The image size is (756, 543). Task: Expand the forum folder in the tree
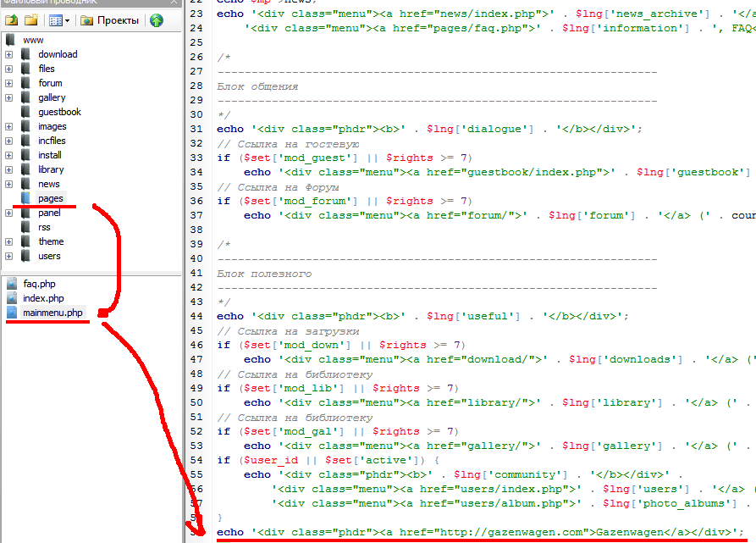[8, 83]
